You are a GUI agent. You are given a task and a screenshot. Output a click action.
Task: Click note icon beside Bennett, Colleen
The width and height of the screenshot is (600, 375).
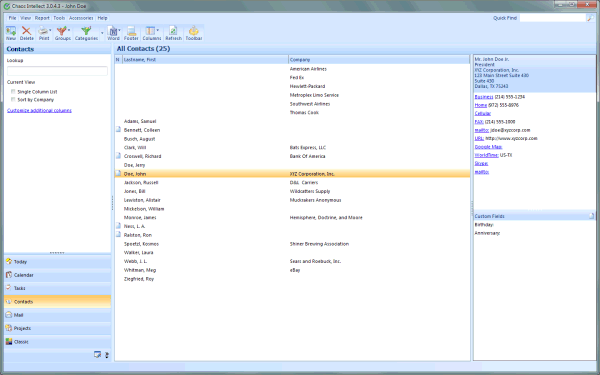point(118,130)
